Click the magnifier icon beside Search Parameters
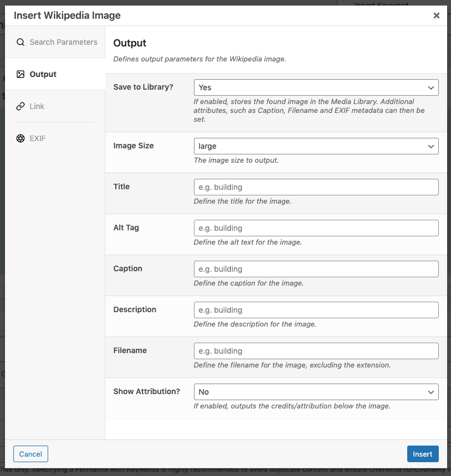 click(20, 42)
